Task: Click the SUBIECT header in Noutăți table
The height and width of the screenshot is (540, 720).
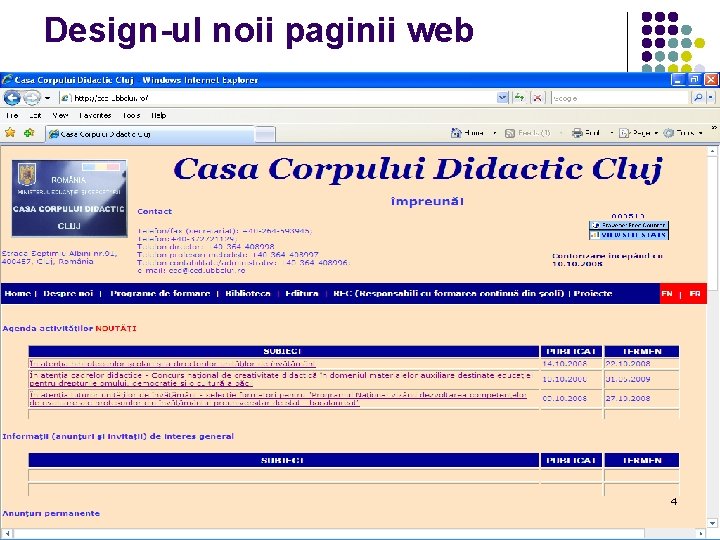Action: pos(283,351)
